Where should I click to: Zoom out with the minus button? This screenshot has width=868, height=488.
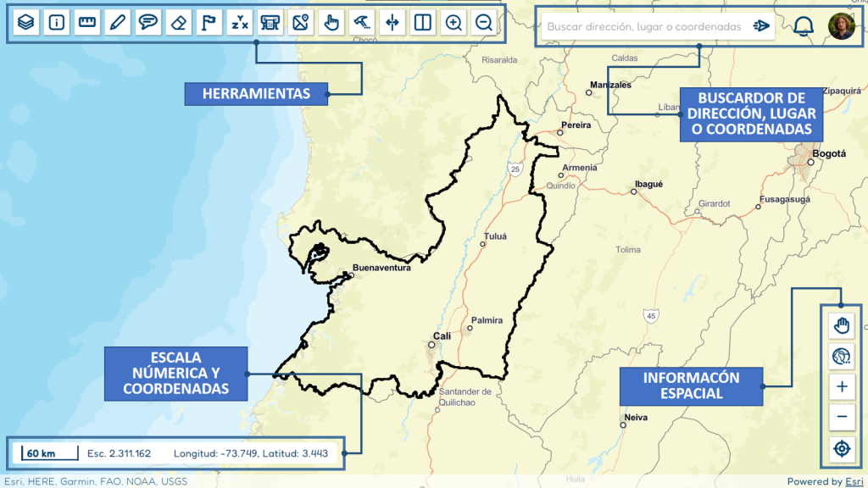point(842,417)
